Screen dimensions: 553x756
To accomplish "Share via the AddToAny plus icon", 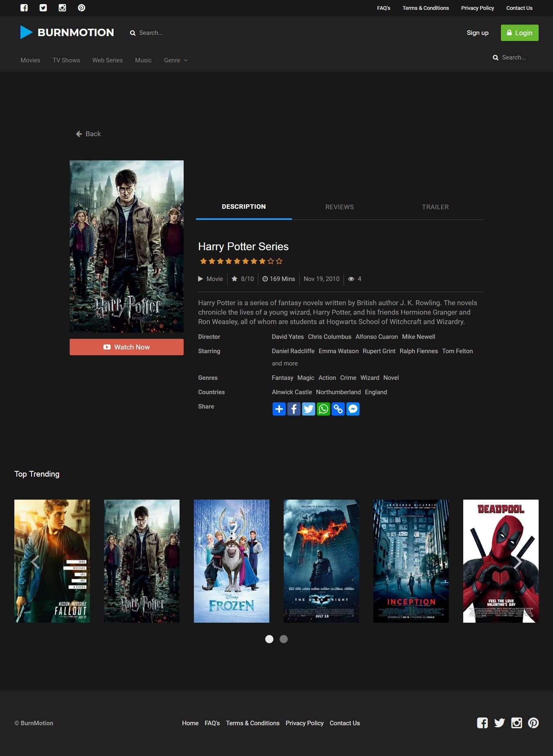I will [279, 409].
